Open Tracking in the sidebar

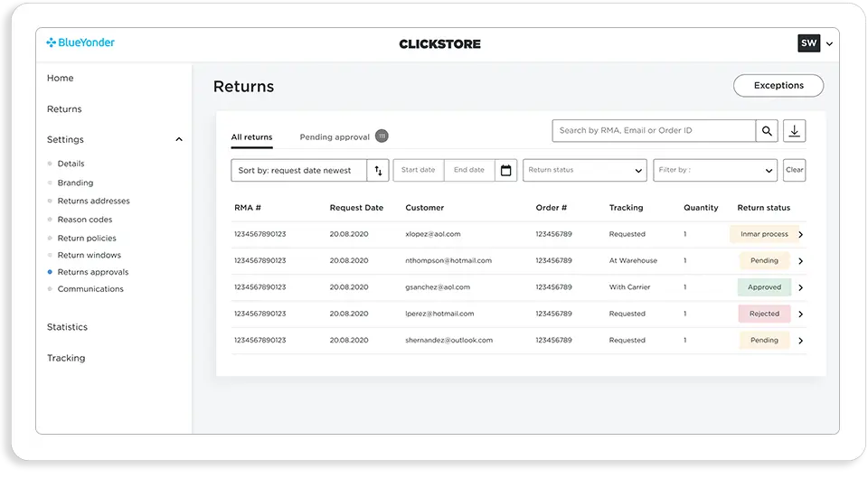[66, 358]
